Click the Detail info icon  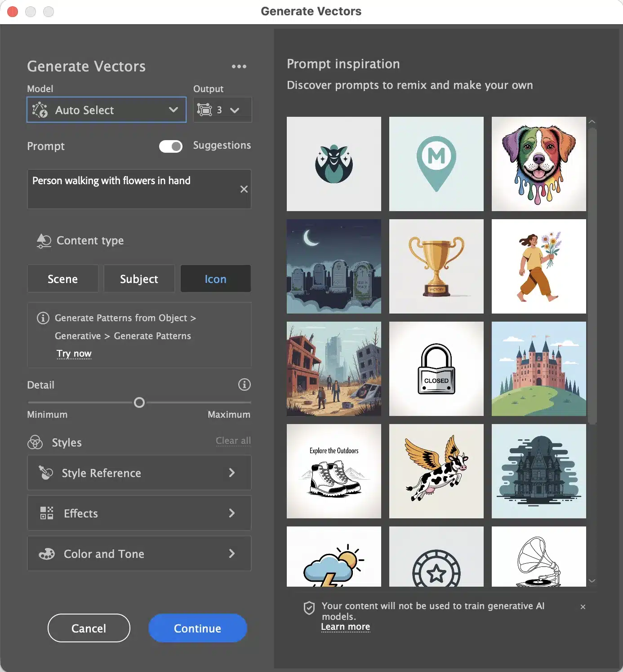click(244, 385)
